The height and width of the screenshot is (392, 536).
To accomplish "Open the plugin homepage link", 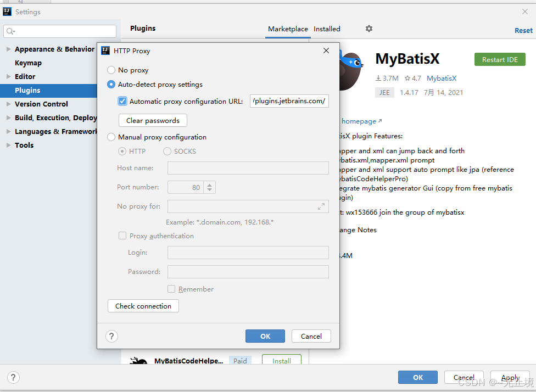I will (x=361, y=121).
